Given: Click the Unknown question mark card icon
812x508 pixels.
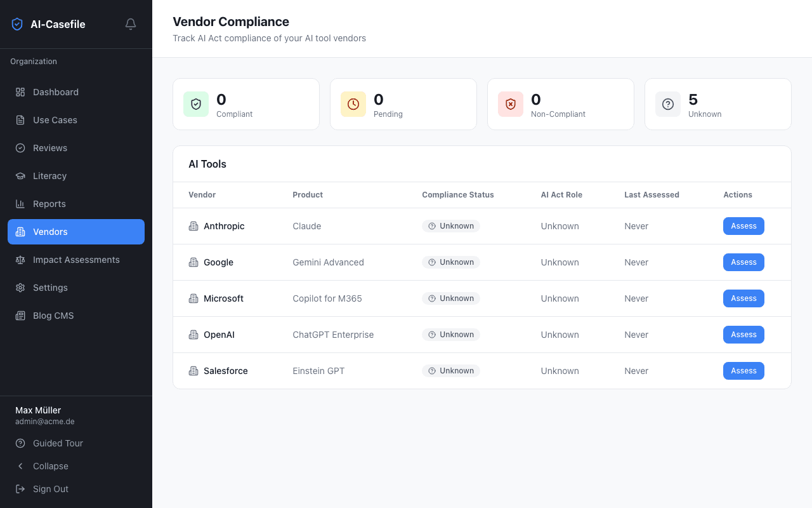Looking at the screenshot, I should pos(668,104).
